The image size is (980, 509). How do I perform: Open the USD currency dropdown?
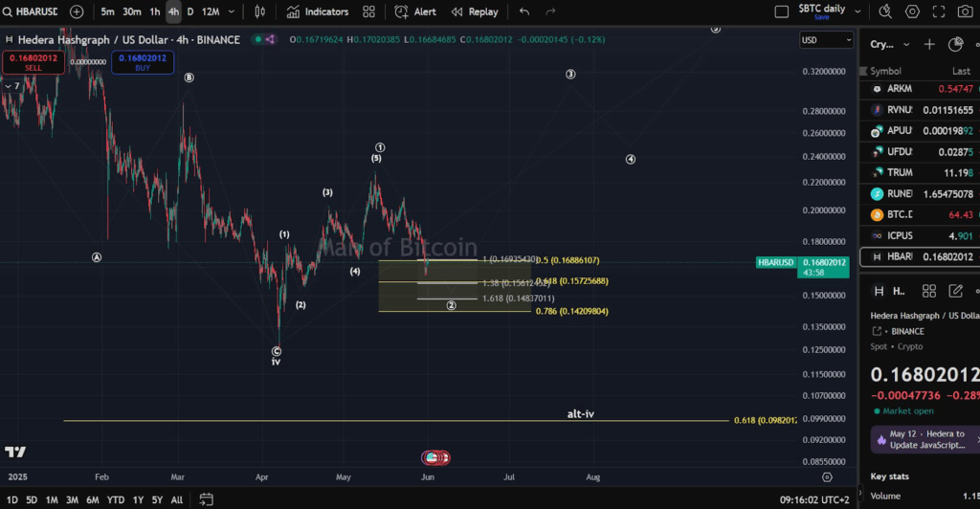826,40
